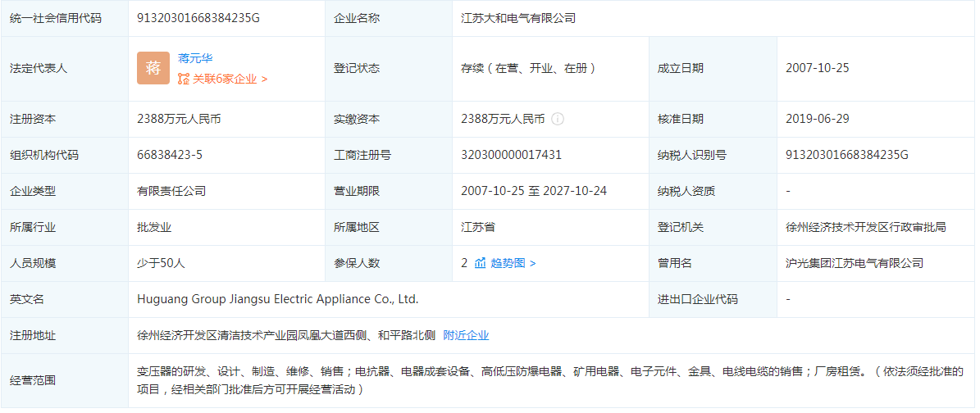This screenshot has width=980, height=413.
Task: Click the registered address text
Action: 286,335
